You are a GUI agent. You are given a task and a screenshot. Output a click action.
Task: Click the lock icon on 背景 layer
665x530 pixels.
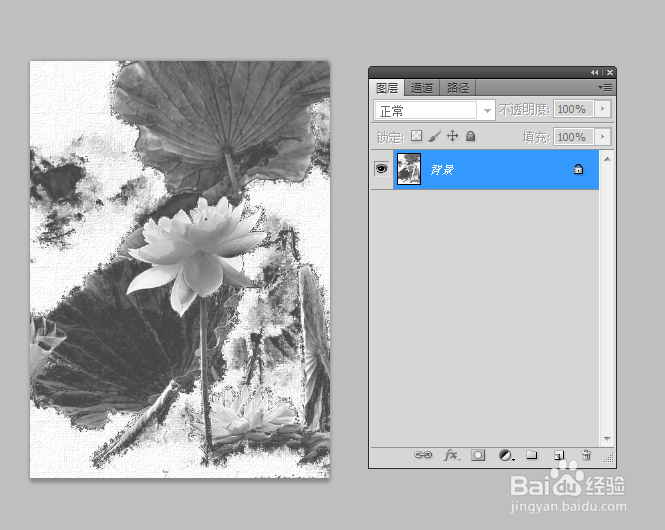click(578, 169)
